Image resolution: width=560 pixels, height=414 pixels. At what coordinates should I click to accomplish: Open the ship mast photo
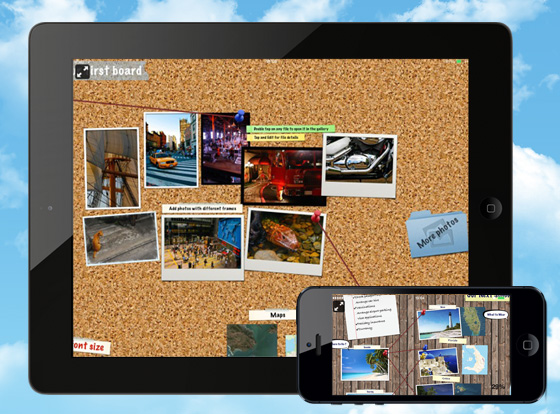112,168
